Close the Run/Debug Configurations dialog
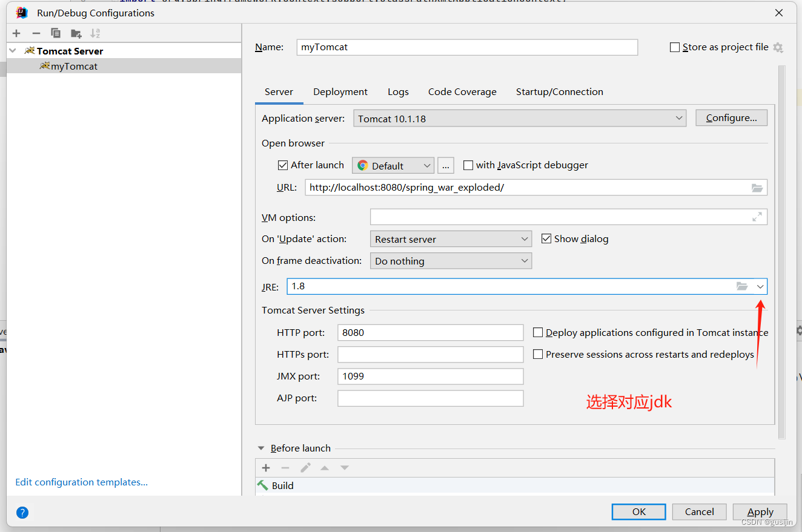Screen dimensions: 802x532 tap(778, 13)
